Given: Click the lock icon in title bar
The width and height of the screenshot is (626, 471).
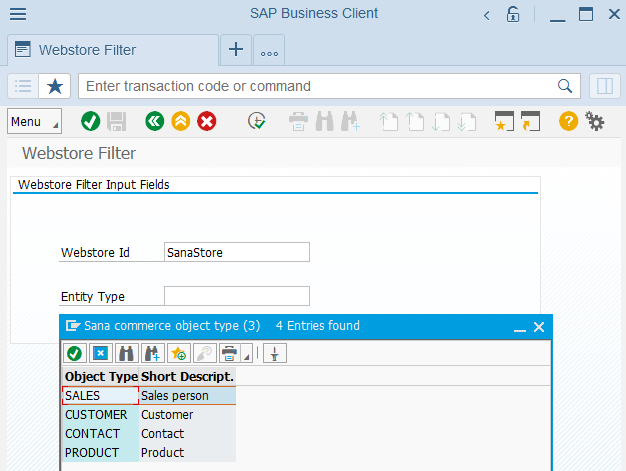Looking at the screenshot, I should (513, 15).
